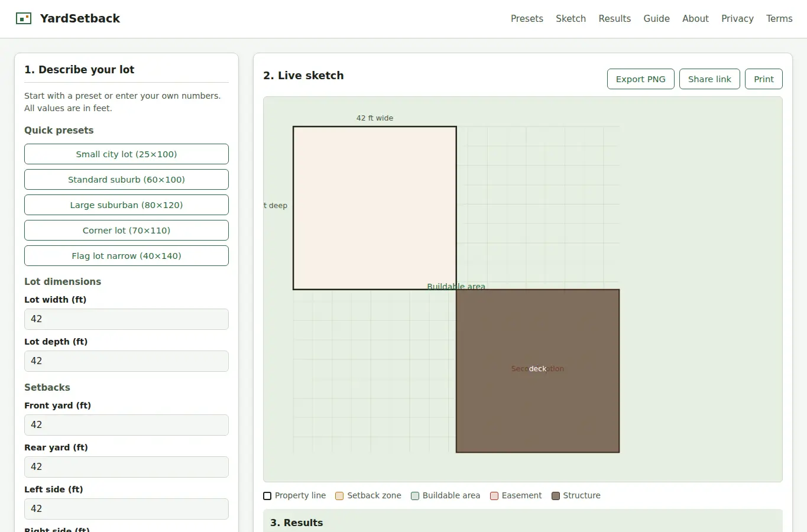Click the Buildable area legend swatch

coord(415,496)
